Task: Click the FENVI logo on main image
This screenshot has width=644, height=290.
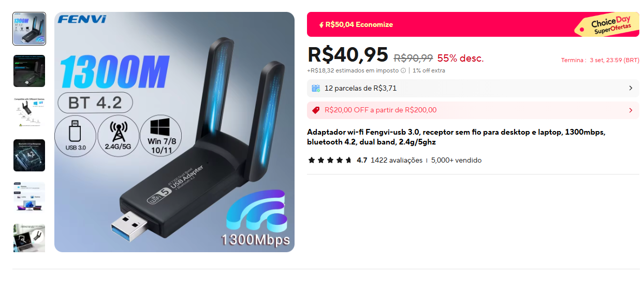Action: click(x=82, y=20)
